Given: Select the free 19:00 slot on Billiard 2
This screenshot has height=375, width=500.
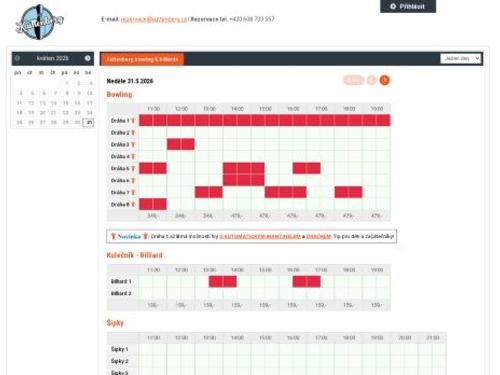Looking at the screenshot, I should click(x=369, y=293).
